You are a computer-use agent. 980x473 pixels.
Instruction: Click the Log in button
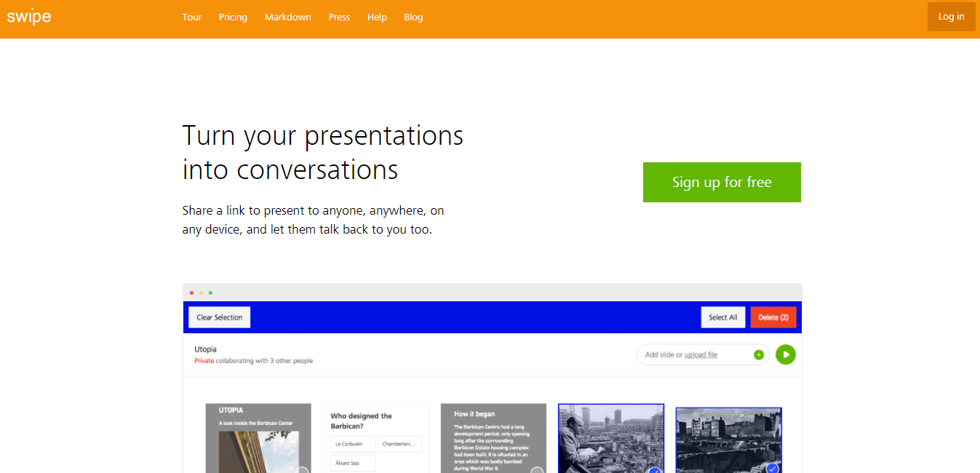(x=951, y=17)
